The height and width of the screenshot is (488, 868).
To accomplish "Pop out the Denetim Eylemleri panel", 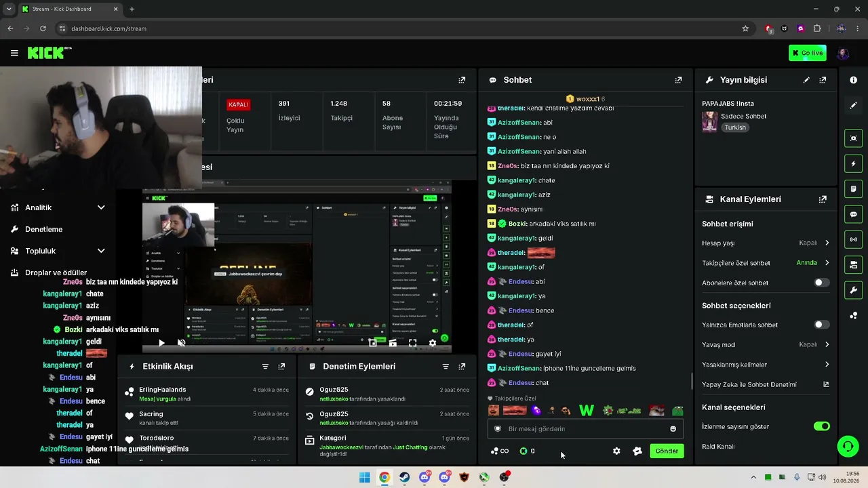I will [462, 367].
